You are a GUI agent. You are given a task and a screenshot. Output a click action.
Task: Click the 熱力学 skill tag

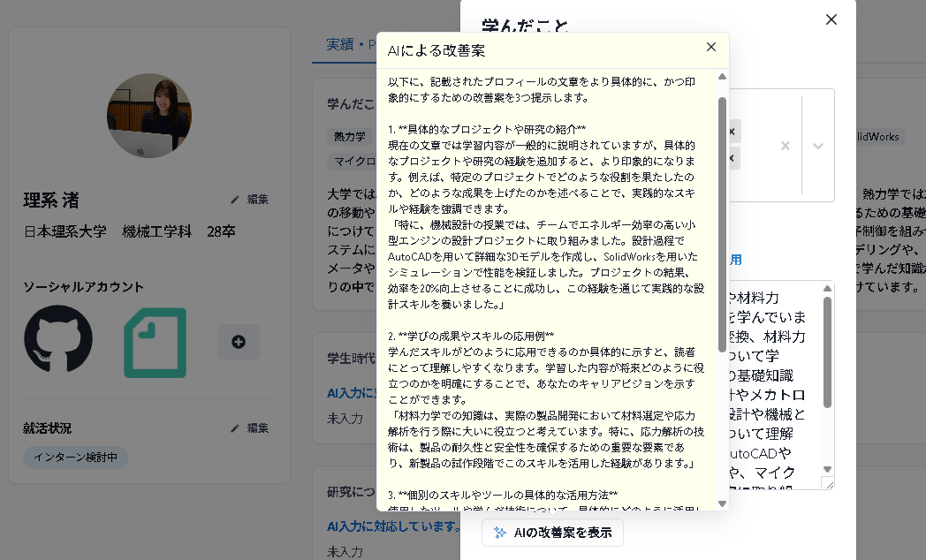(350, 136)
